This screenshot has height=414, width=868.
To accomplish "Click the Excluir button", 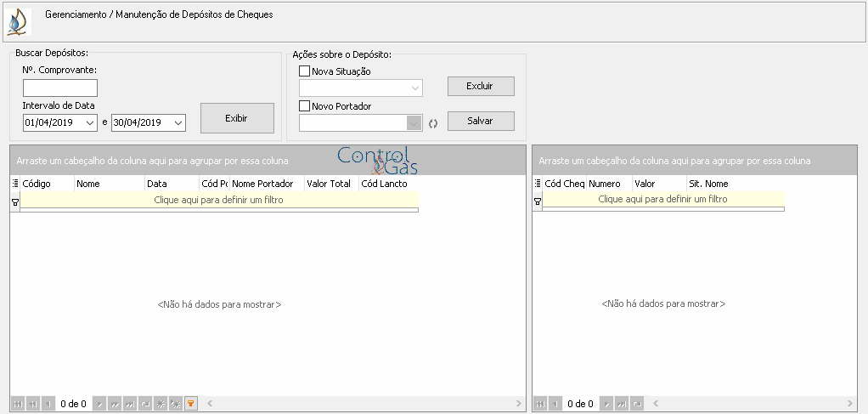I will [x=481, y=86].
